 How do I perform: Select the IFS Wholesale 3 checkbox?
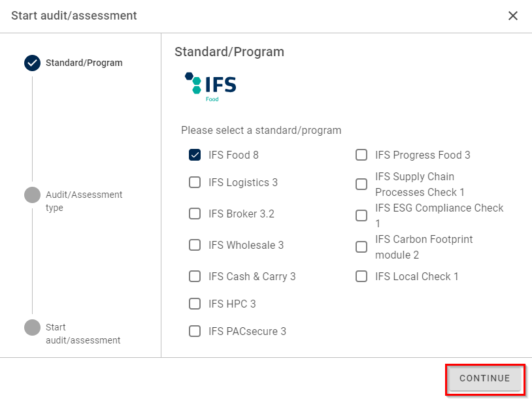195,245
